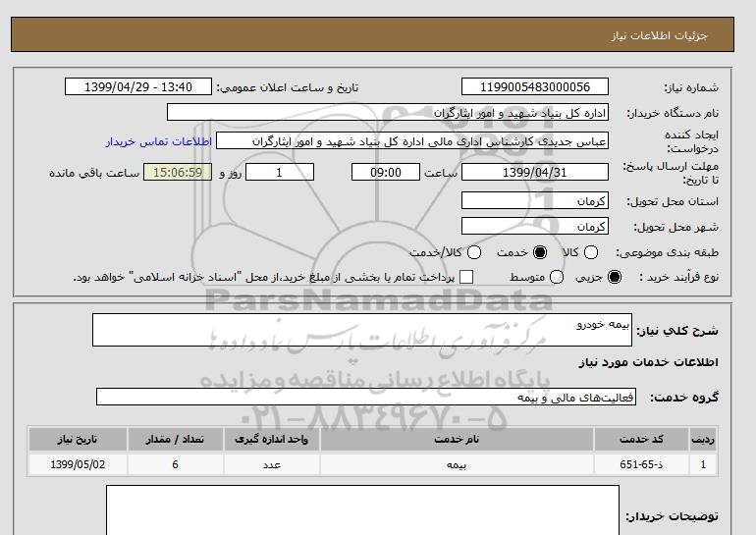Click the quantity 6 table cell

[x=175, y=464]
